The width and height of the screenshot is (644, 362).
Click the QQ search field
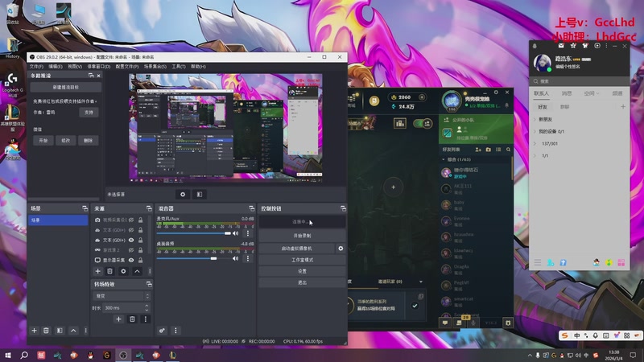(x=579, y=81)
